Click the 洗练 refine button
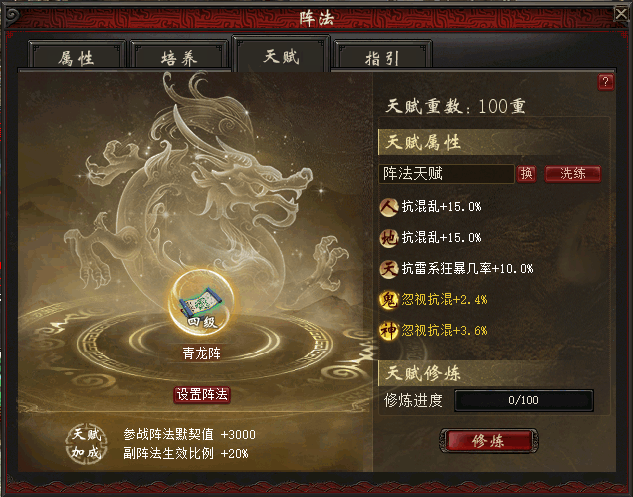The height and width of the screenshot is (497, 633). pyautogui.click(x=572, y=174)
